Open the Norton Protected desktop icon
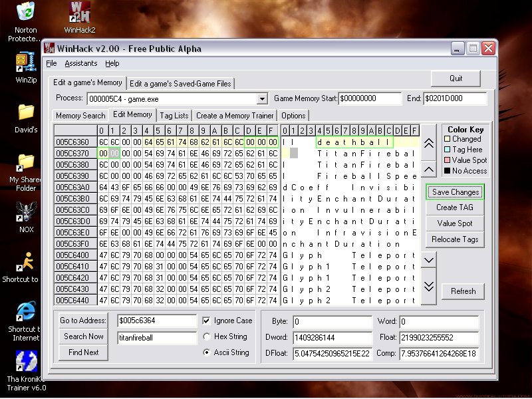532x399 pixels. (x=25, y=21)
